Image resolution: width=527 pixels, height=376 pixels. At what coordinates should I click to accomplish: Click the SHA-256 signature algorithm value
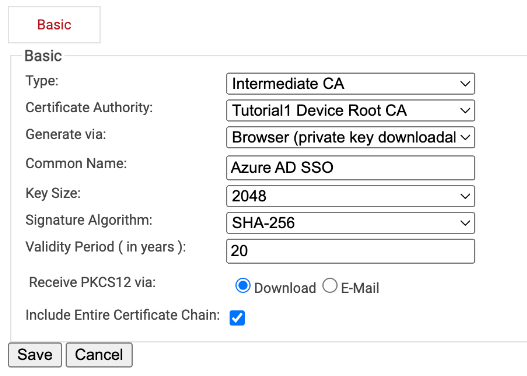263,223
